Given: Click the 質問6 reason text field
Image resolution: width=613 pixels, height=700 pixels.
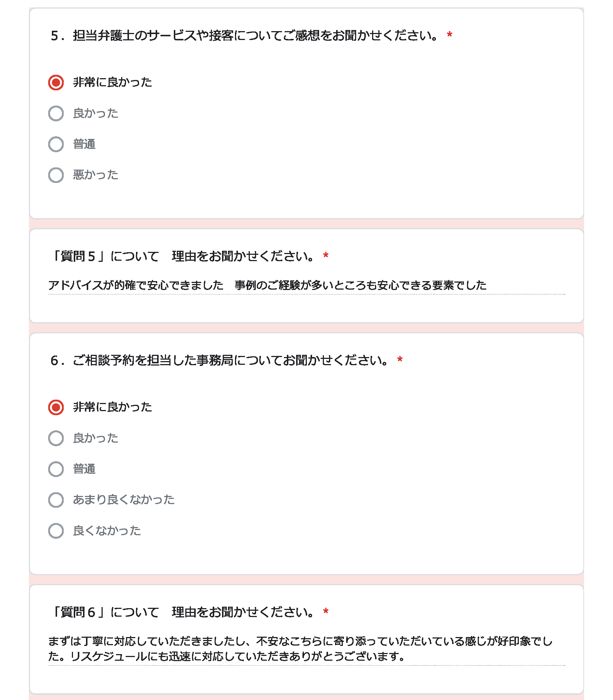Looking at the screenshot, I should click(306, 649).
